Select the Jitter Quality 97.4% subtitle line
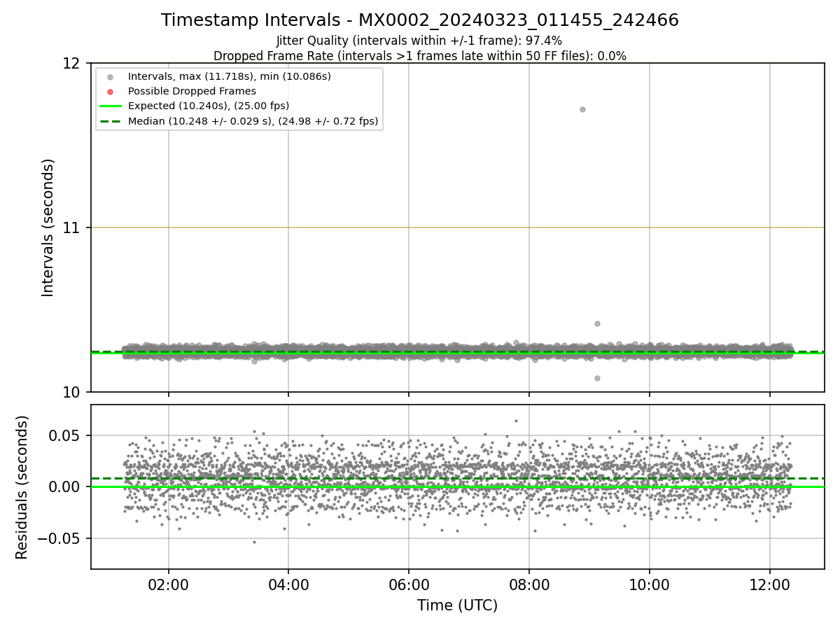This screenshot has width=840, height=630. click(x=419, y=41)
